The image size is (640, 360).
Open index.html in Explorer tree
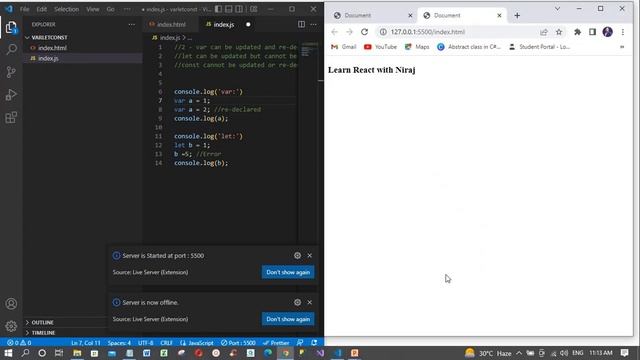(52, 48)
